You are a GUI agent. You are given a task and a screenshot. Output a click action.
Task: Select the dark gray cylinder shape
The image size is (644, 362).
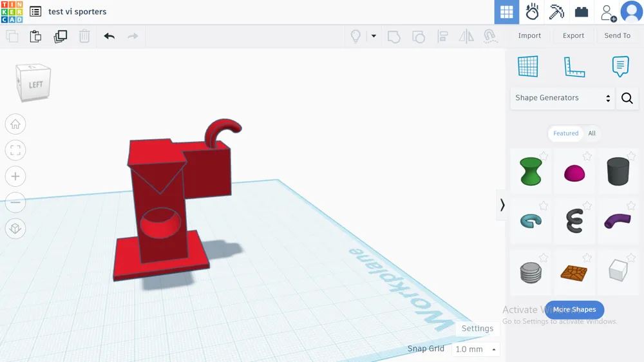click(618, 171)
